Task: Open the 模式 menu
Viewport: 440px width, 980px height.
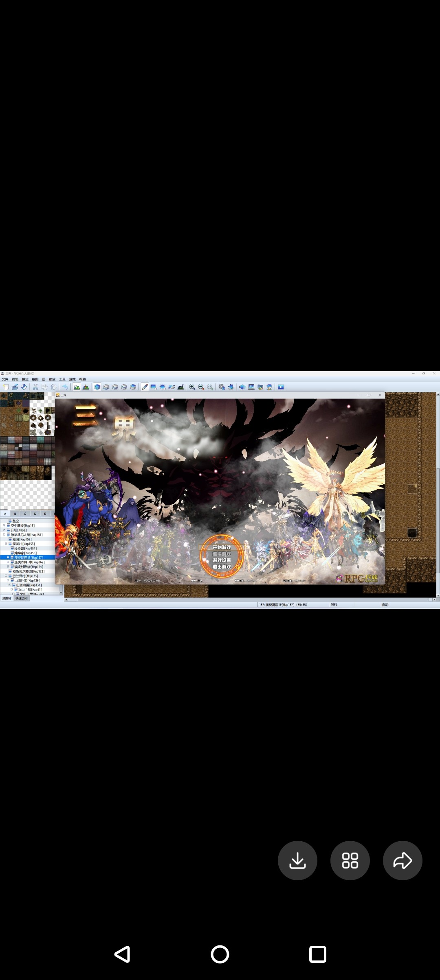Action: pyautogui.click(x=25, y=379)
